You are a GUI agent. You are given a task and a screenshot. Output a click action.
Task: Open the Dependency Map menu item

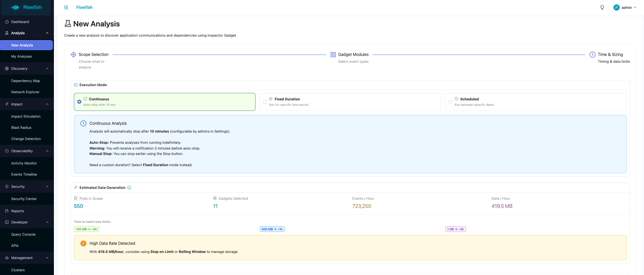click(25, 81)
